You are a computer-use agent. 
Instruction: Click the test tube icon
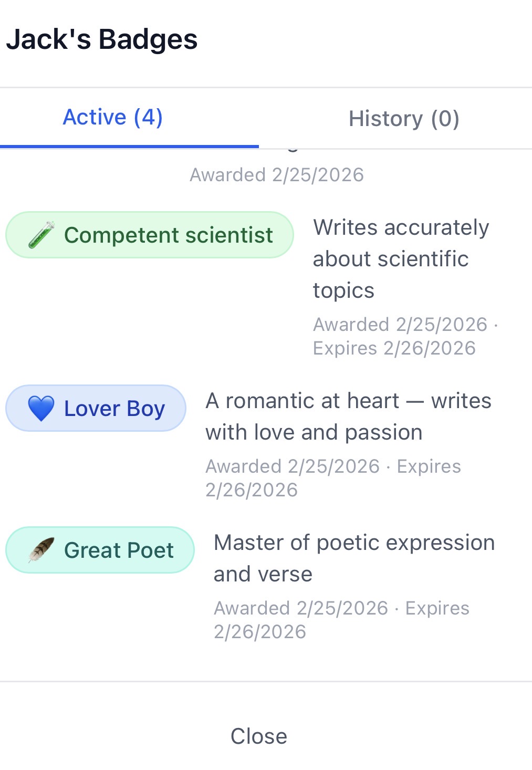click(x=41, y=235)
